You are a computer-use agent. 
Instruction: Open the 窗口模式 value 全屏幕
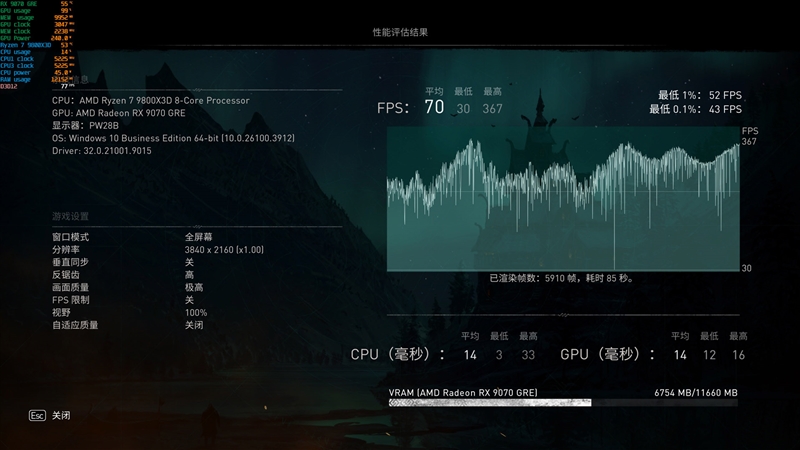click(197, 237)
